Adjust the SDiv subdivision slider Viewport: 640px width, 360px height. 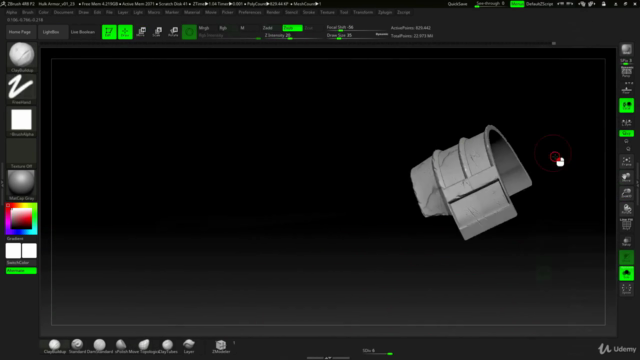tap(377, 351)
